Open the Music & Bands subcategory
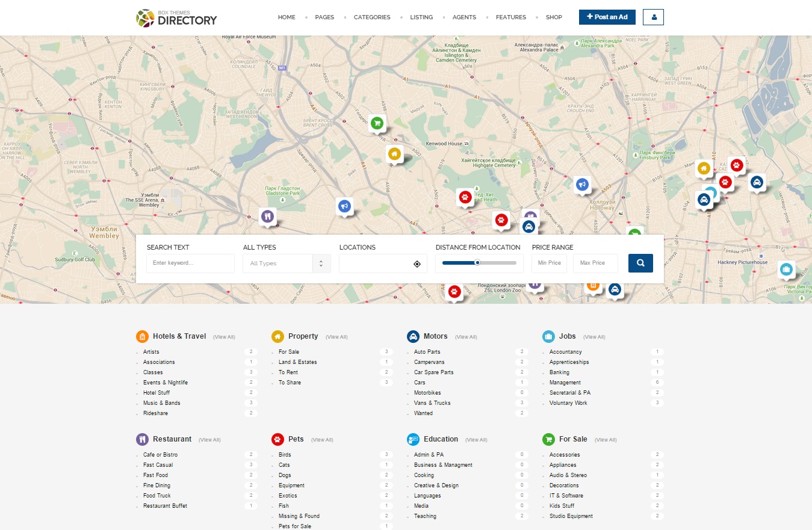 162,403
